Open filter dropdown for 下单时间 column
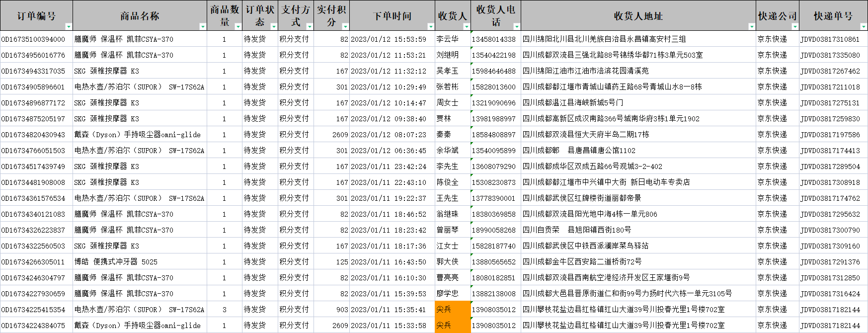The height and width of the screenshot is (333, 868). [x=430, y=26]
